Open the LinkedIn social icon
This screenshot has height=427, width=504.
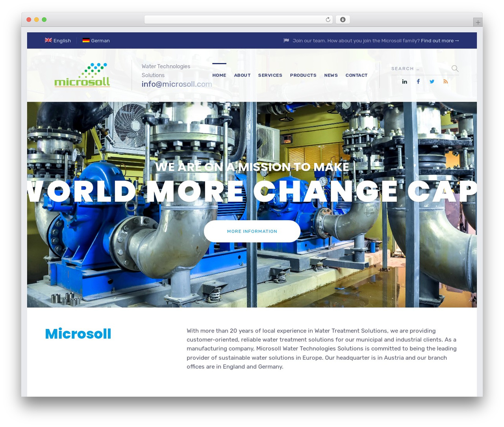coord(404,82)
